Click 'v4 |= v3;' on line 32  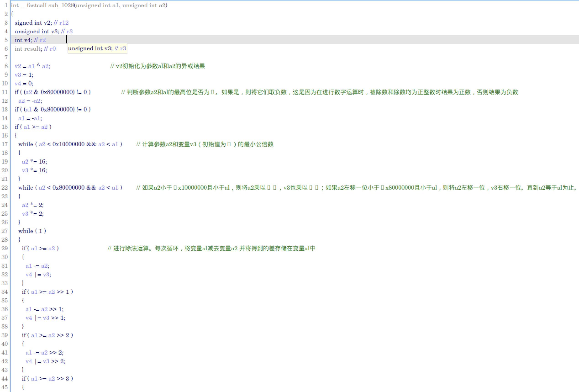38,275
